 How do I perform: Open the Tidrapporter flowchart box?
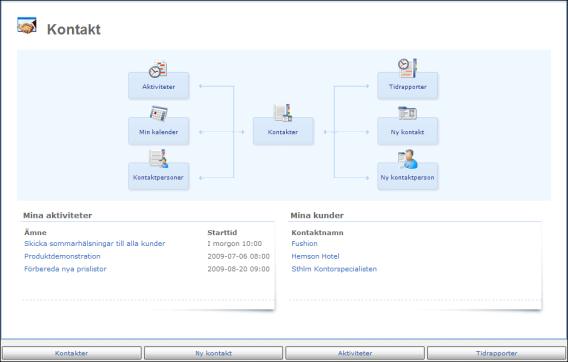[408, 86]
